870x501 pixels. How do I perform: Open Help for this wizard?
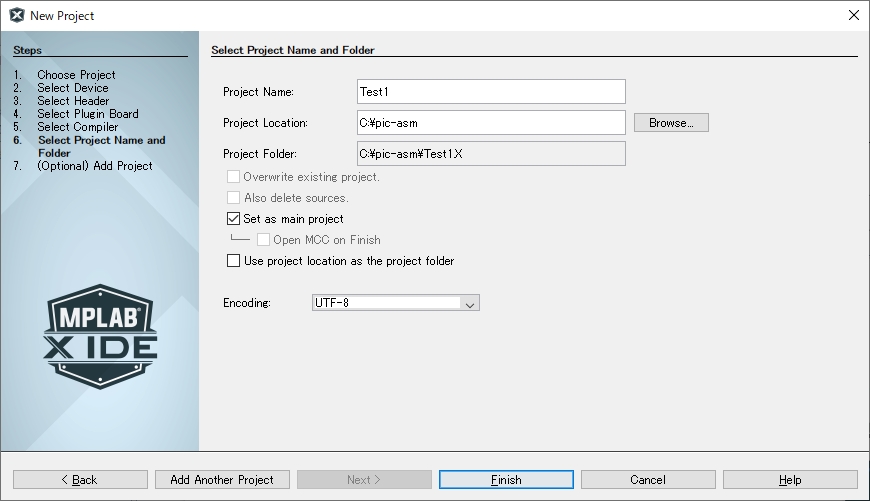(x=790, y=480)
